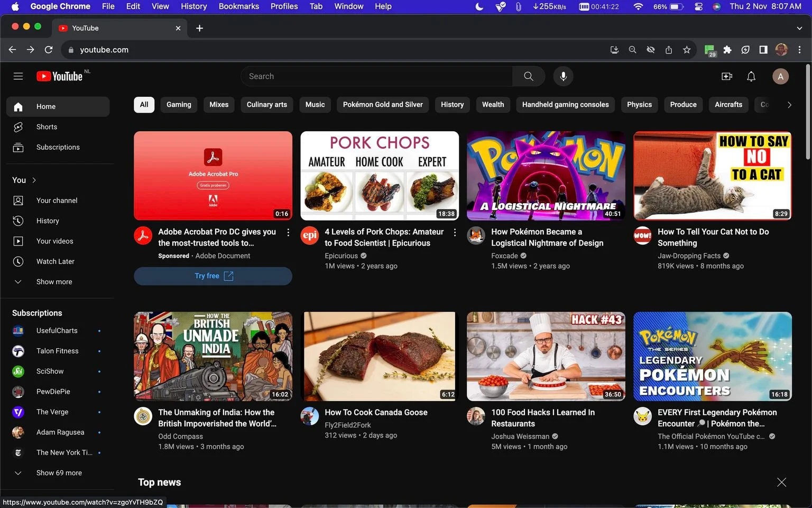
Task: Show more category chips with the right arrow
Action: (x=789, y=105)
